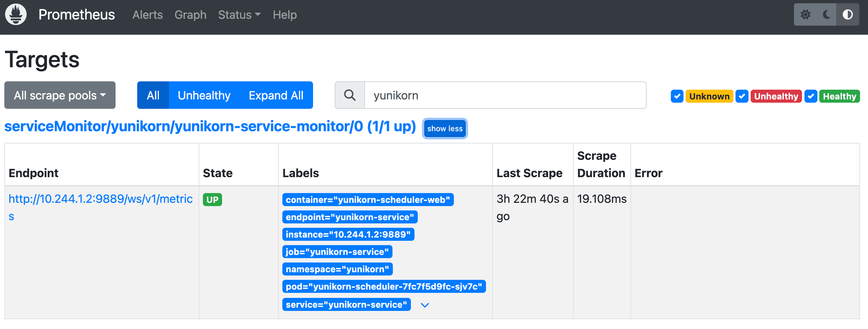
Task: Toggle the Unknown state checkbox
Action: coord(677,96)
